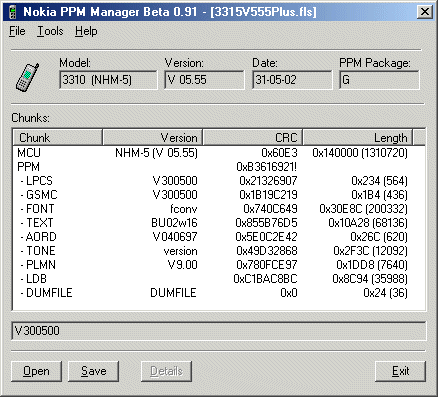Screen dimensions: 438x397
Task: Open the File menu
Action: pos(17,31)
